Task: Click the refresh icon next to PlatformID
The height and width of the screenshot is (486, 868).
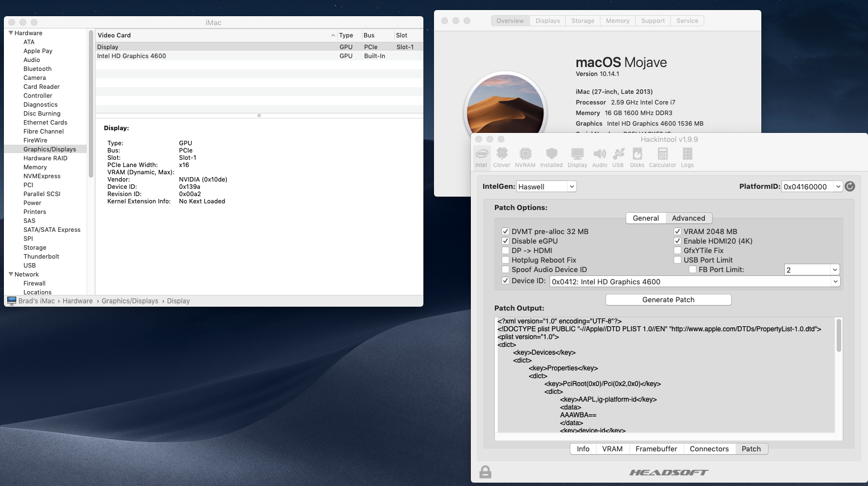Action: click(850, 187)
